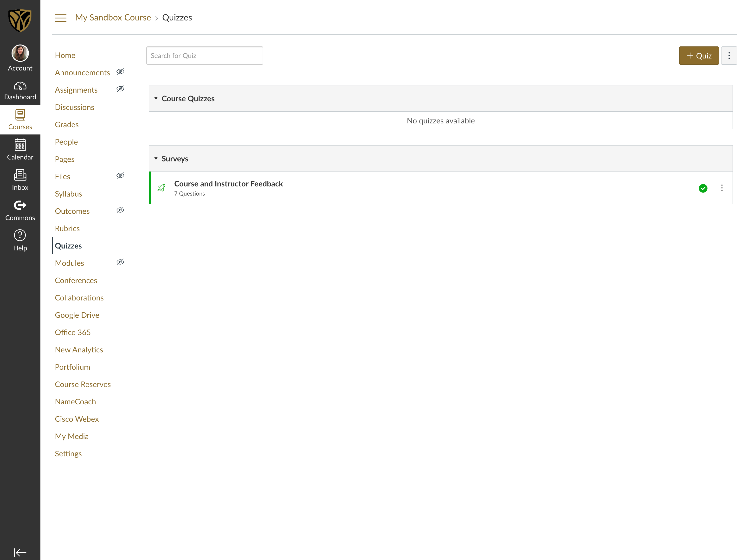The width and height of the screenshot is (747, 560).
Task: Open course Settings
Action: coord(69,454)
